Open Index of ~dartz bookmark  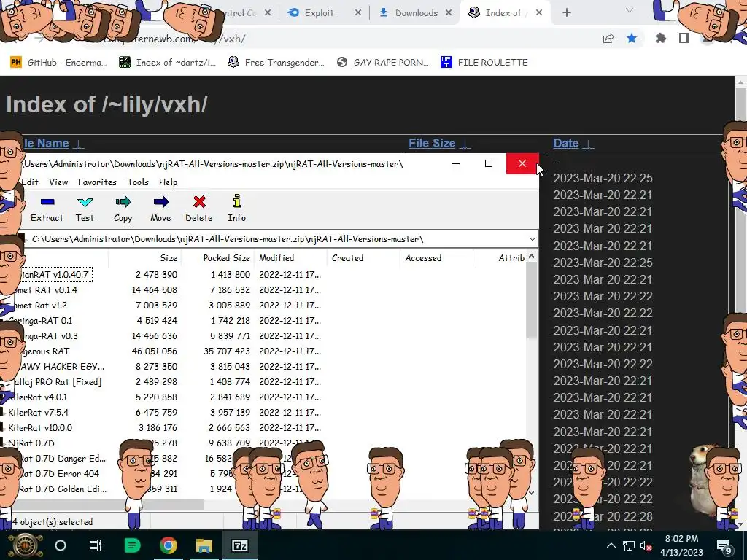click(x=168, y=63)
